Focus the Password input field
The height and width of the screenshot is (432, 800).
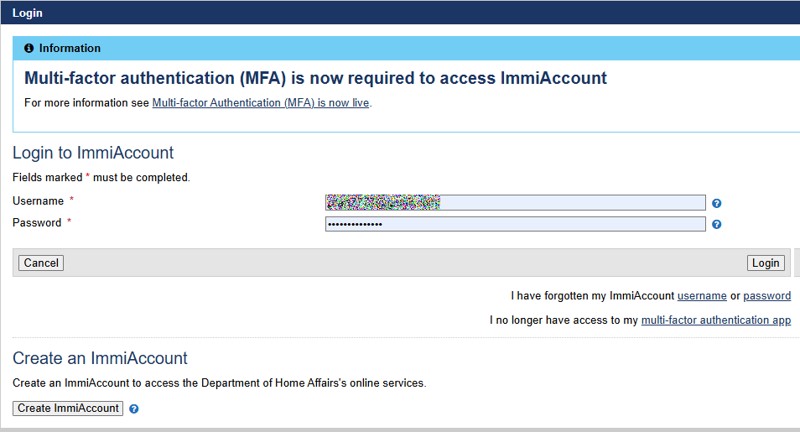[515, 224]
